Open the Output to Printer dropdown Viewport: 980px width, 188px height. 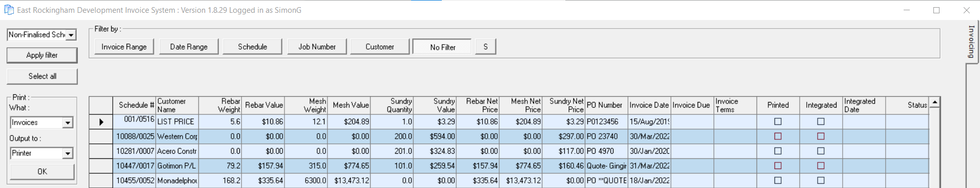68,153
